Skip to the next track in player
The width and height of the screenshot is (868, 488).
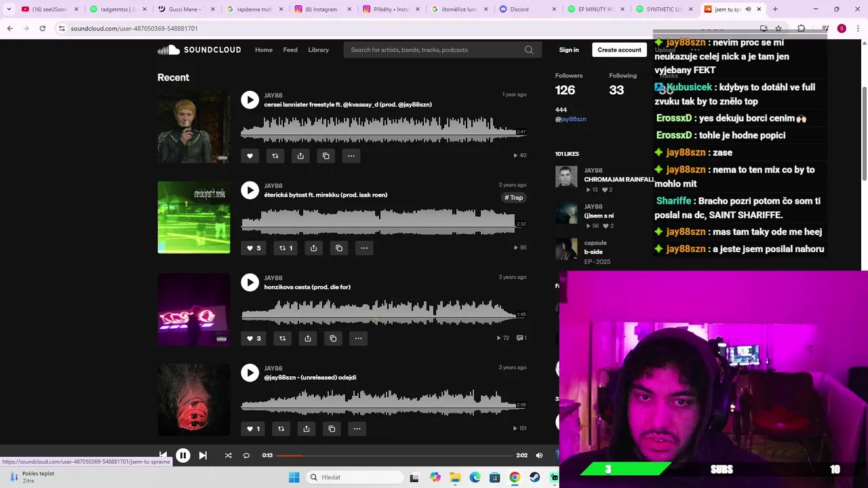pyautogui.click(x=203, y=455)
